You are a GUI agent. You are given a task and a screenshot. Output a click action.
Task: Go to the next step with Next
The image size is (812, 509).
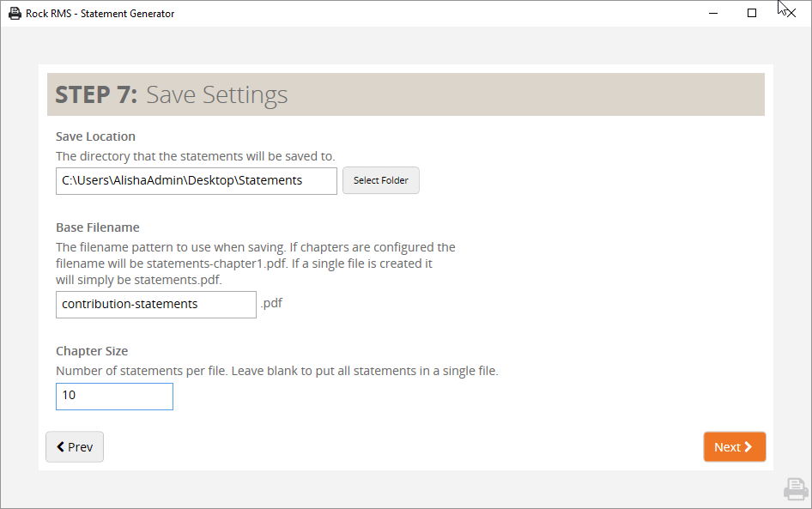point(735,447)
